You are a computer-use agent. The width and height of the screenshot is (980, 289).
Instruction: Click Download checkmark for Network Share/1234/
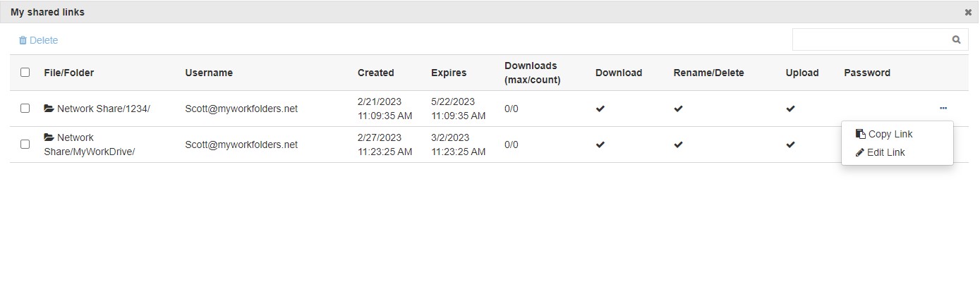coord(600,109)
